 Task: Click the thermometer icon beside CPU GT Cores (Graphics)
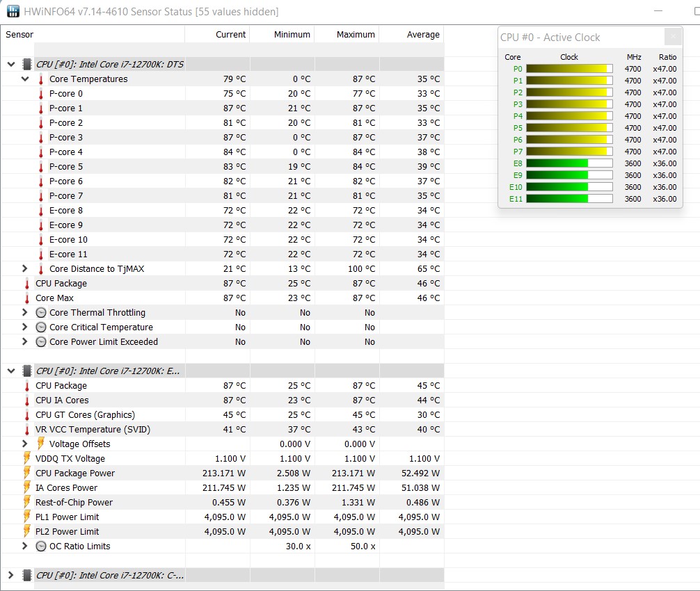point(26,415)
